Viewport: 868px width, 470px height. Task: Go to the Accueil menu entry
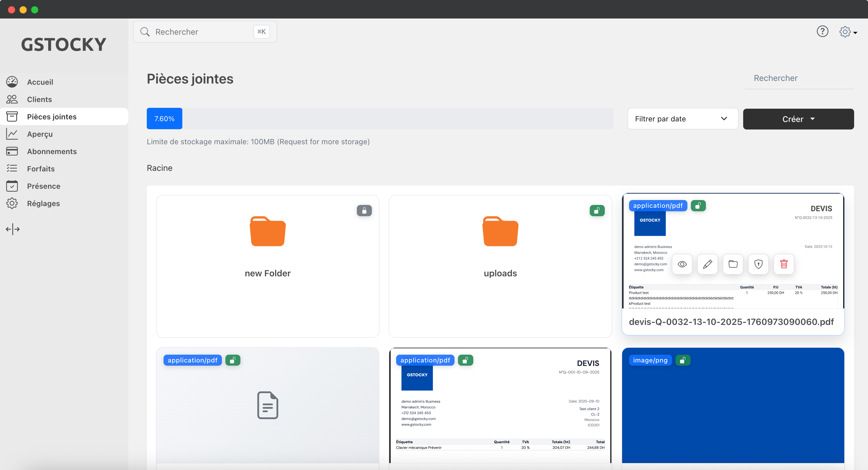coord(40,82)
